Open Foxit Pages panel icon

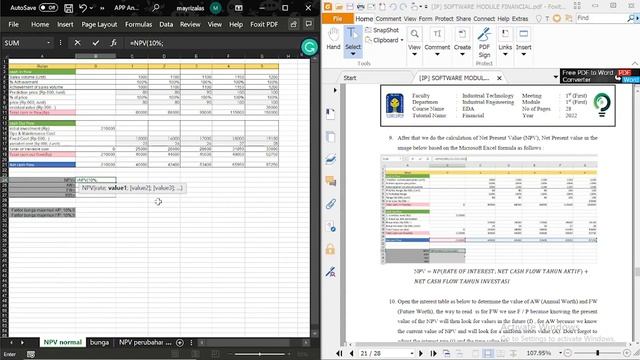click(x=331, y=137)
